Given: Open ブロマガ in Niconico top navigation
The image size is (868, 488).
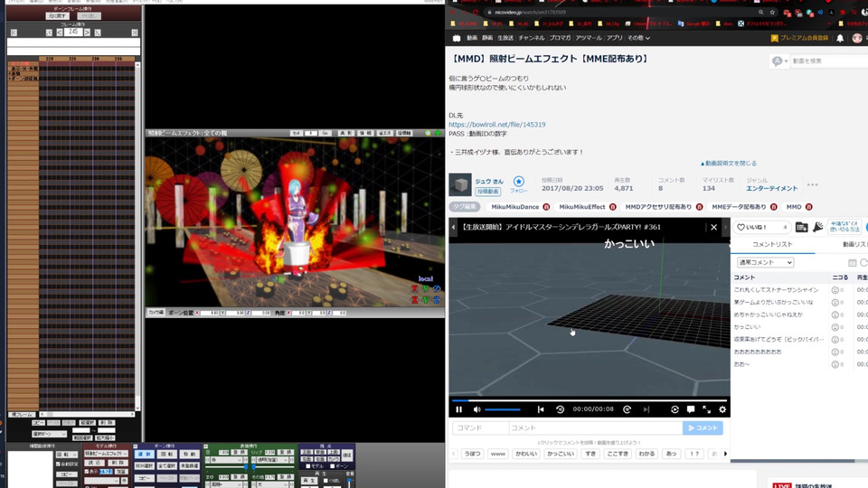Looking at the screenshot, I should [x=561, y=38].
